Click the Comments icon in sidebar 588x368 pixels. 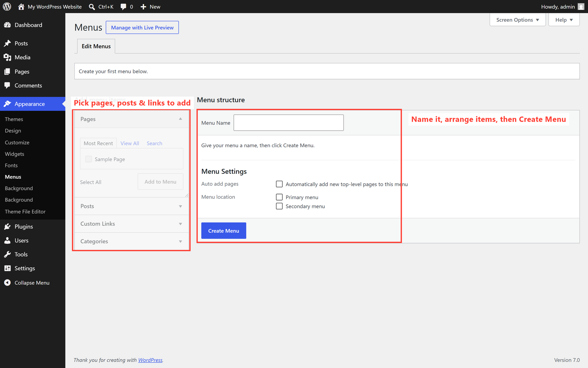pyautogui.click(x=7, y=85)
